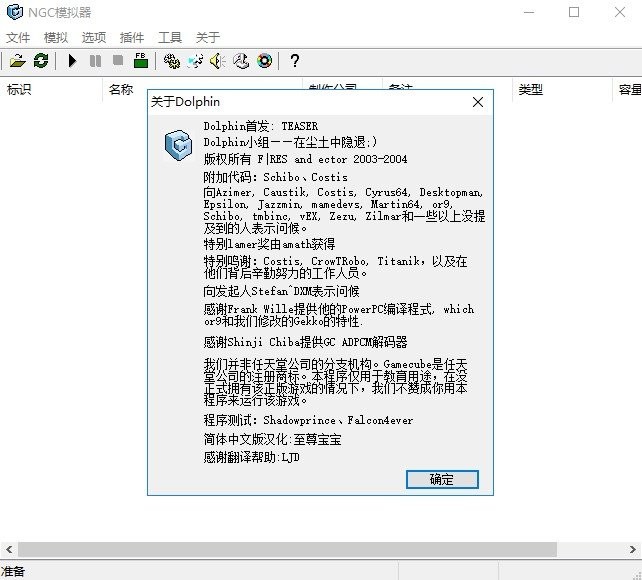Click the question mark help icon
The image size is (642, 580).
pyautogui.click(x=294, y=61)
